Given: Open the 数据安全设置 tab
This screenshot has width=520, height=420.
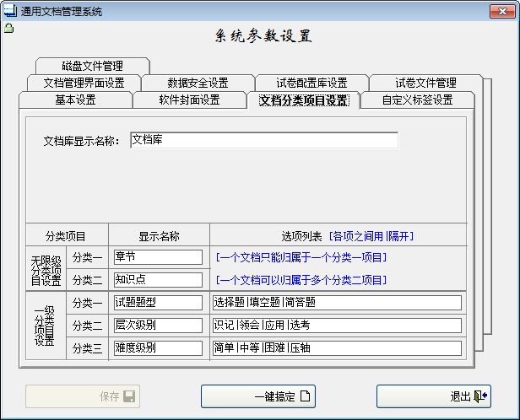Looking at the screenshot, I should 198,83.
